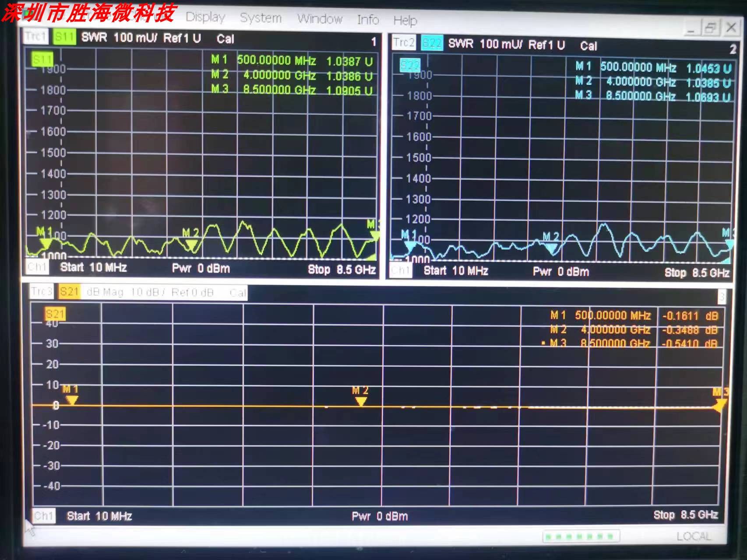Click 'dB Mag 10 dB/ Ref 0 dB' in Trc3 header
747x560 pixels.
(x=150, y=292)
